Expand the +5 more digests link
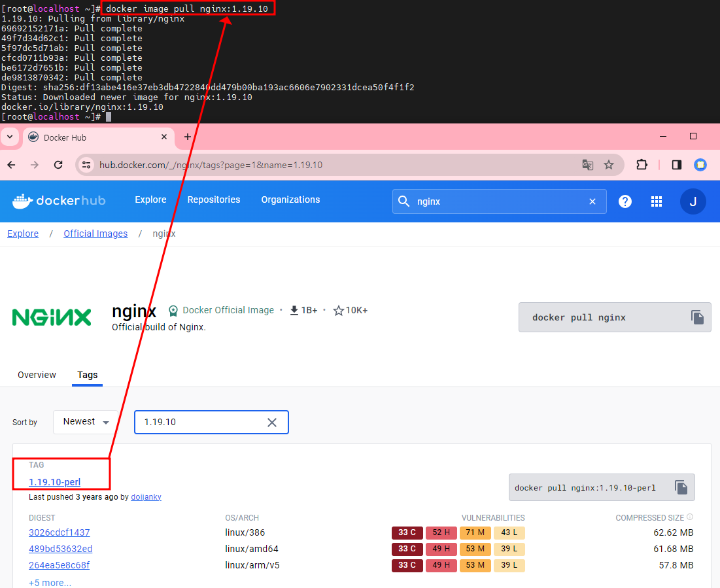Image resolution: width=720 pixels, height=588 pixels. click(x=50, y=583)
